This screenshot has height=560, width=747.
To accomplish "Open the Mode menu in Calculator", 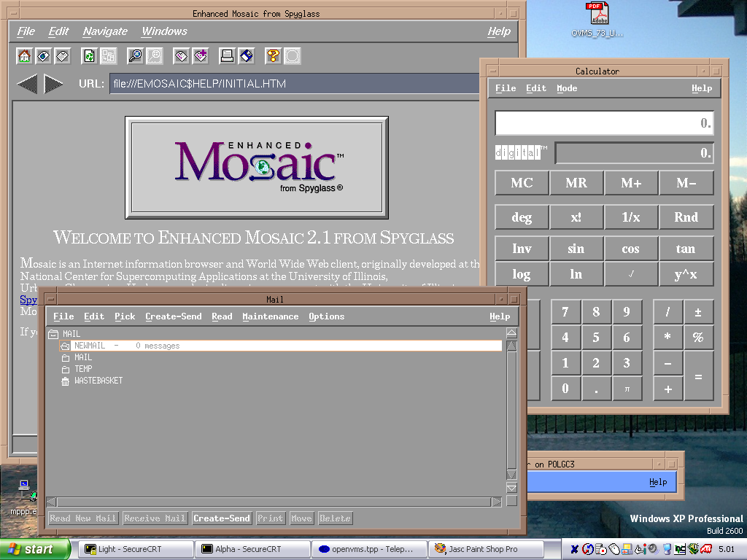I will tap(566, 88).
